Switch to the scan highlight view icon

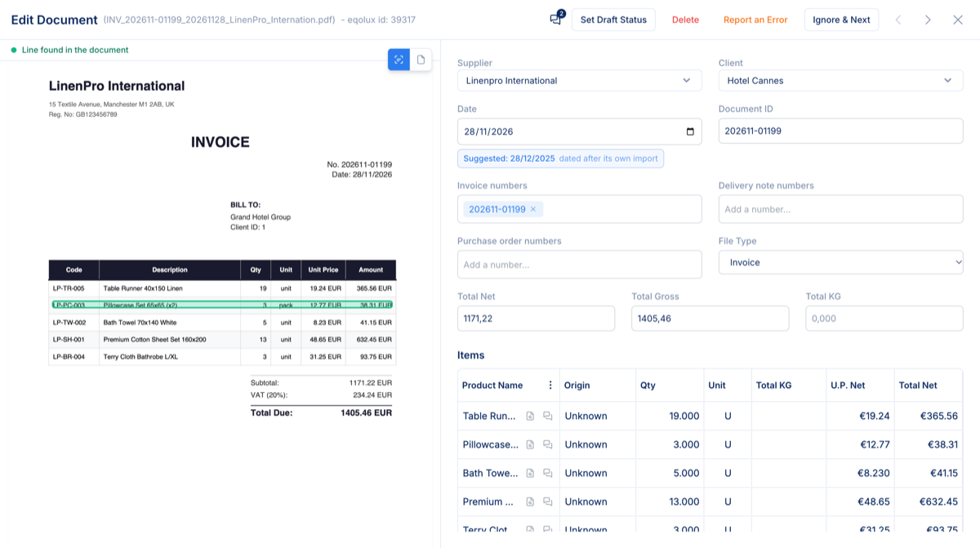[399, 60]
